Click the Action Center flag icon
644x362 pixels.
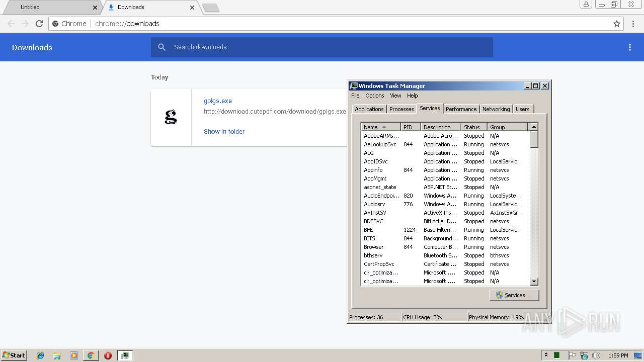(572, 355)
